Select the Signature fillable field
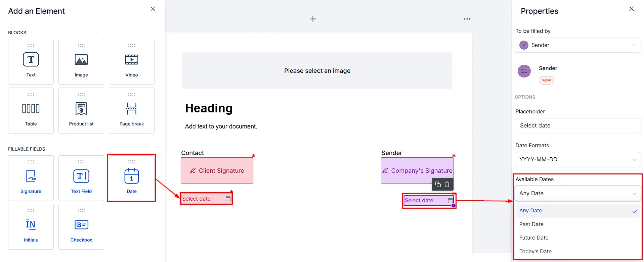This screenshot has height=262, width=644. pyautogui.click(x=31, y=178)
